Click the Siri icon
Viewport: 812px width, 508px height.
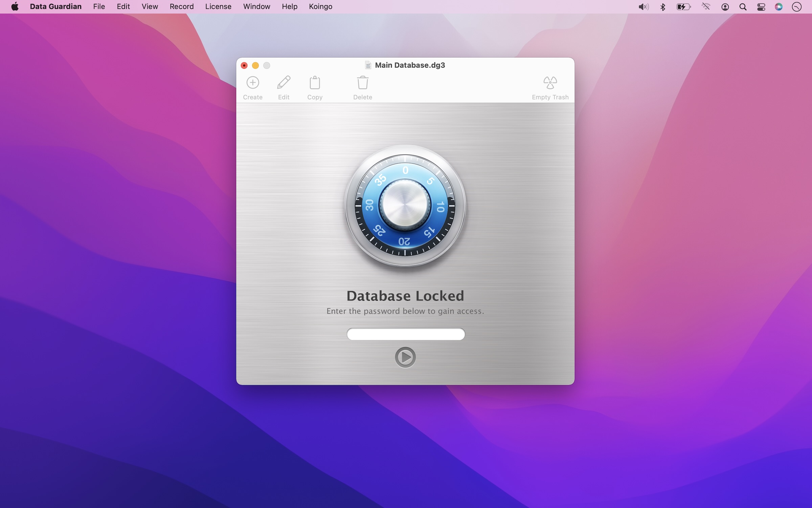pos(779,6)
